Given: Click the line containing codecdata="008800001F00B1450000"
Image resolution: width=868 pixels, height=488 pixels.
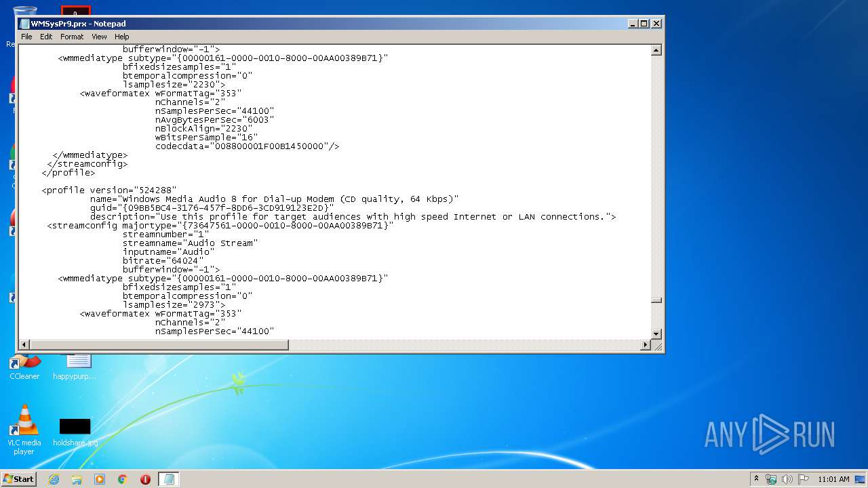Looking at the screenshot, I should tap(247, 146).
